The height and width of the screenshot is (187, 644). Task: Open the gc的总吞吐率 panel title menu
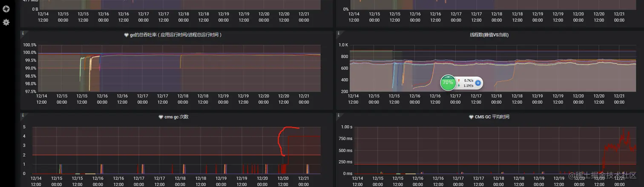(x=175, y=35)
